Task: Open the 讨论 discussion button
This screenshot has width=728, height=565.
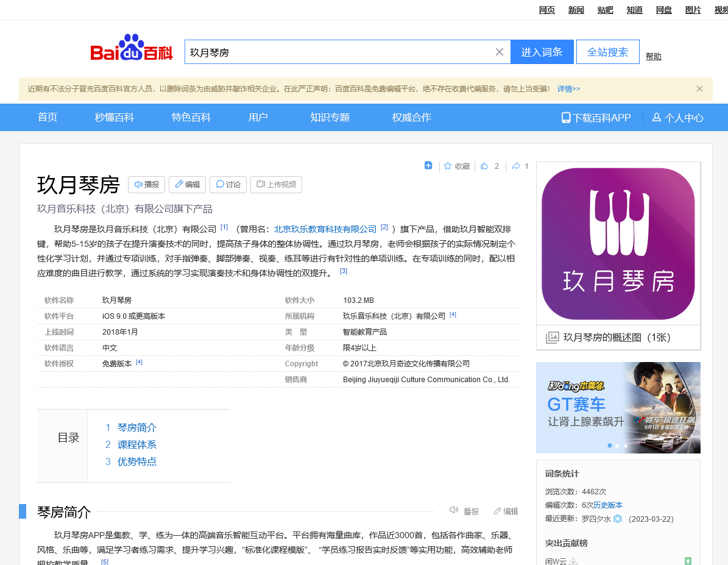Action: point(228,185)
